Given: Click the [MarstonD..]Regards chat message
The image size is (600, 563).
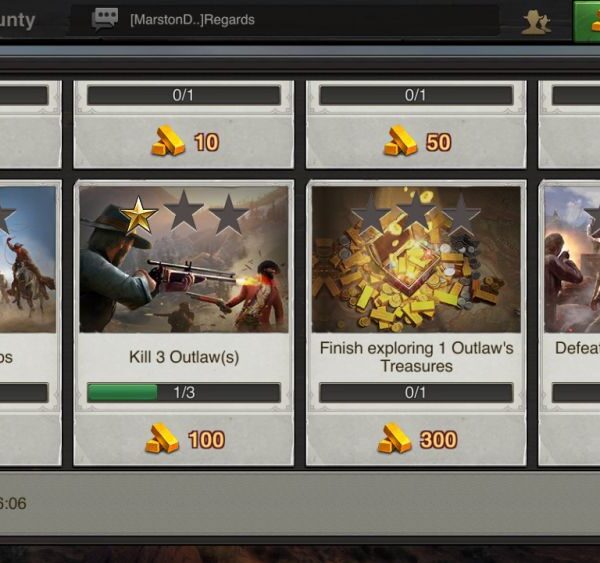Looking at the screenshot, I should tap(192, 20).
